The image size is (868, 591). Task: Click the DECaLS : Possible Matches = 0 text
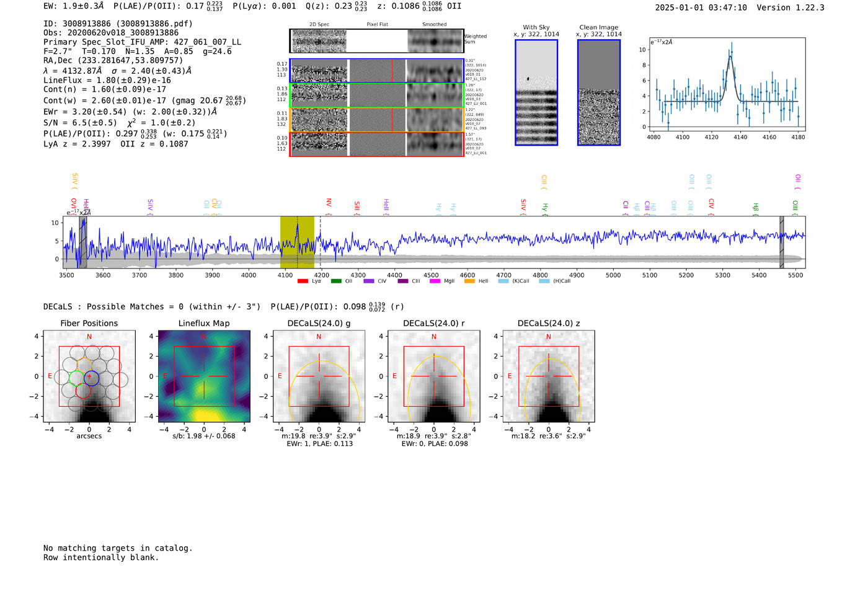coord(152,306)
